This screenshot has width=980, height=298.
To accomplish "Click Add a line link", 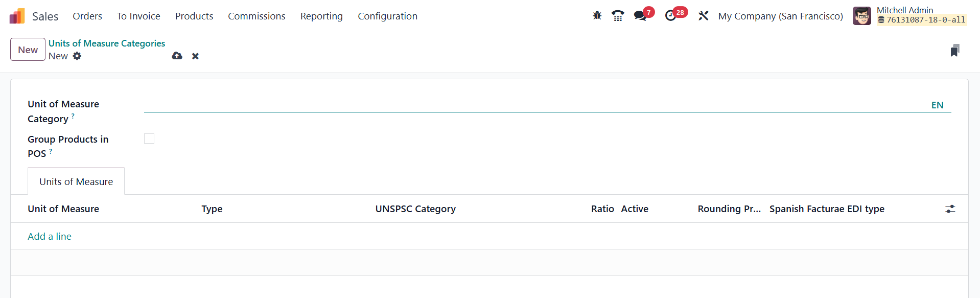I will pyautogui.click(x=50, y=236).
